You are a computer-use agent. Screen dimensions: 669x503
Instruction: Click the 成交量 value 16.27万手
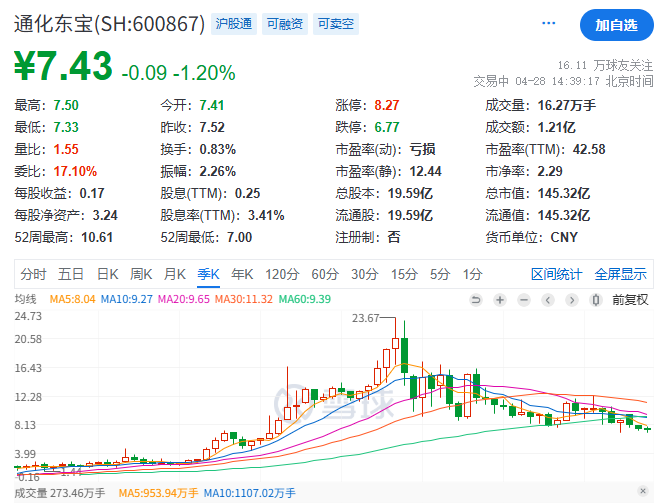coord(567,105)
